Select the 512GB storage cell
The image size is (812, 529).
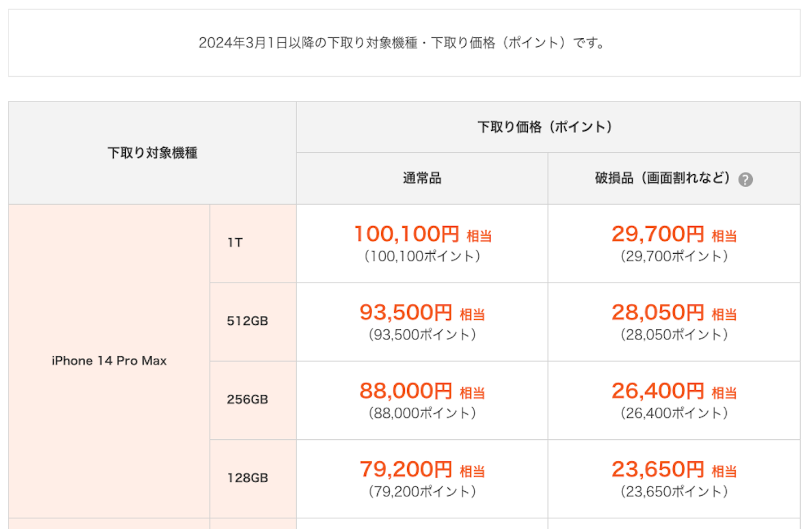(247, 321)
